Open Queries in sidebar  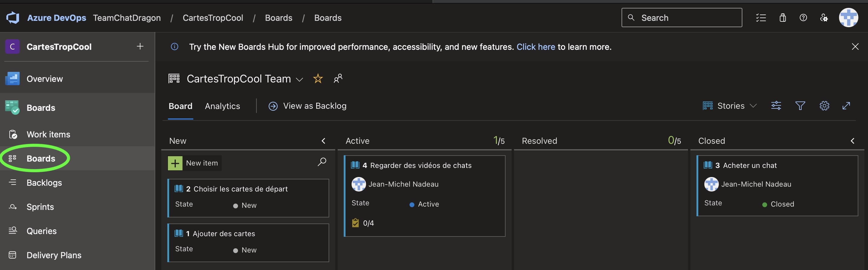[x=77, y=231]
